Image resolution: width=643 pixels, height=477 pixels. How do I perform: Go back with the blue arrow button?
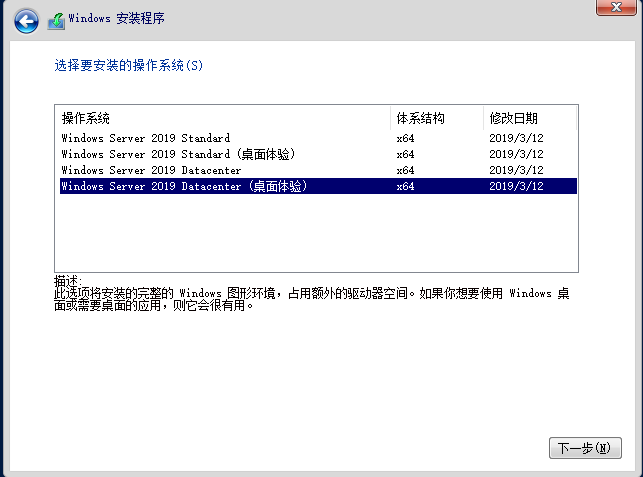[26, 21]
